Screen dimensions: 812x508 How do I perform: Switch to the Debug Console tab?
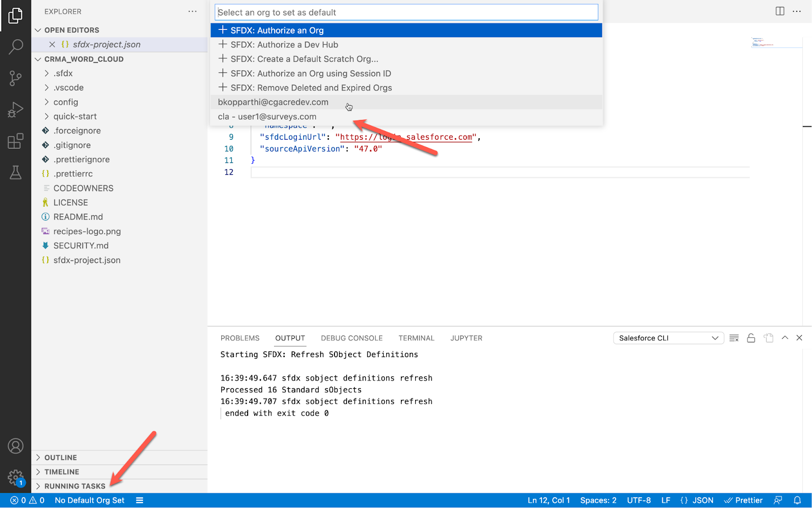tap(352, 338)
